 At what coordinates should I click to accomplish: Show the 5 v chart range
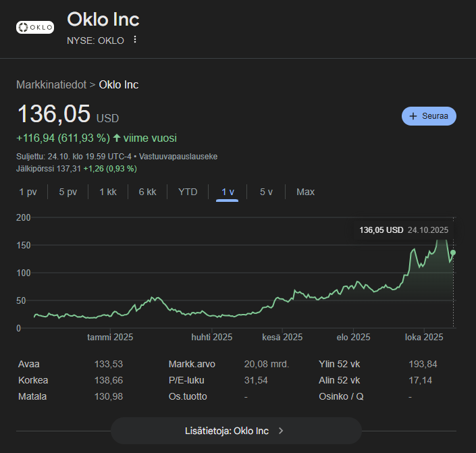tap(266, 192)
